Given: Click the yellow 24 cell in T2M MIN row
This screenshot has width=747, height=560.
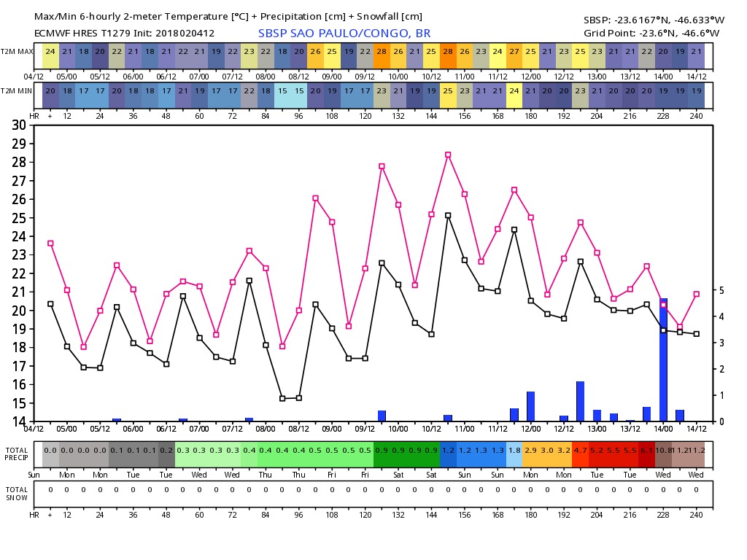Looking at the screenshot, I should pyautogui.click(x=514, y=90).
